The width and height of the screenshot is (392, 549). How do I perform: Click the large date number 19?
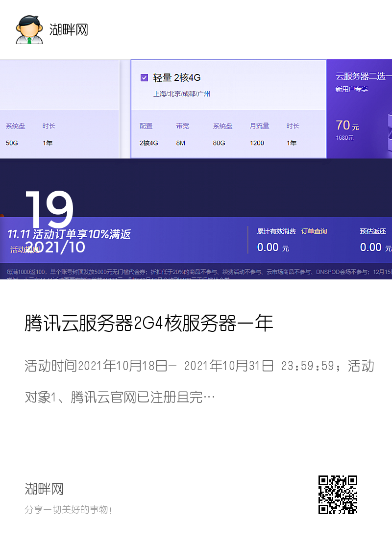coord(49,209)
